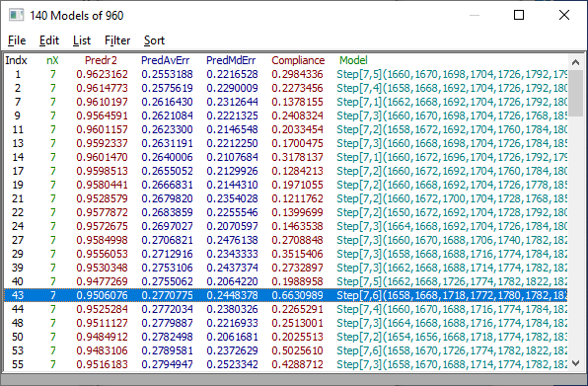Click PredMdErr value 0.2061681

[x=232, y=337]
